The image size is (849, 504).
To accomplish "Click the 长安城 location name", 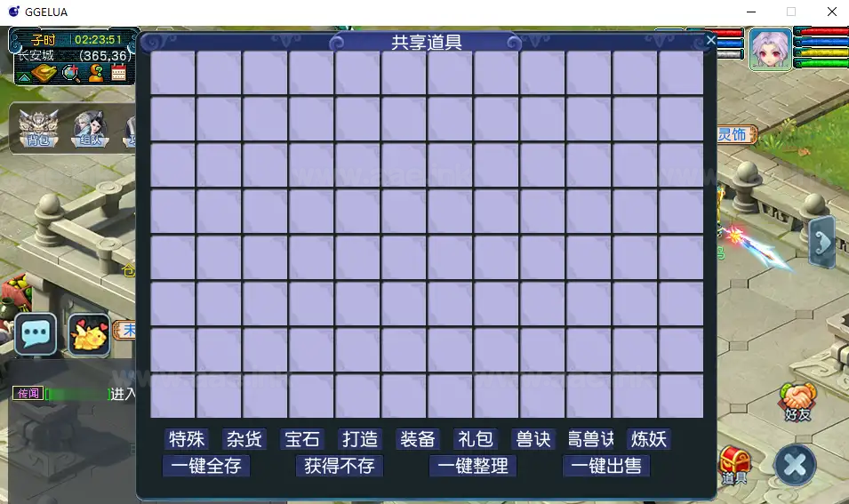I will click(x=36, y=55).
